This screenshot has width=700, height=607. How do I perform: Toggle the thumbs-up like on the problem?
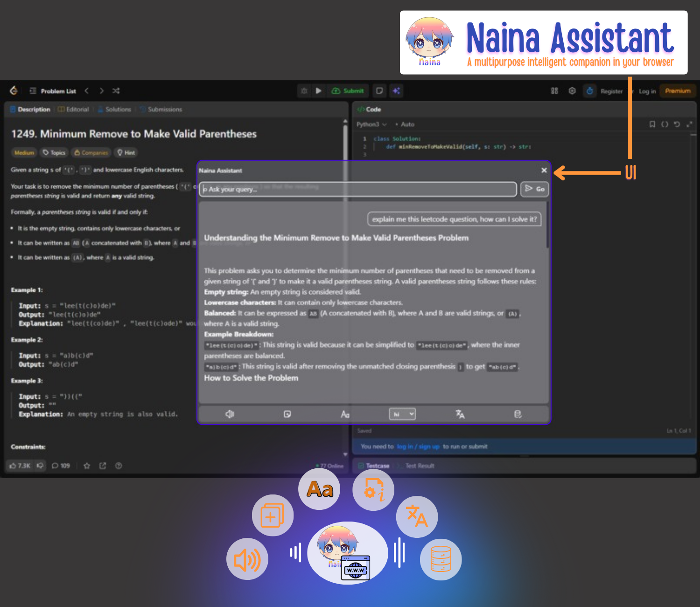20,466
